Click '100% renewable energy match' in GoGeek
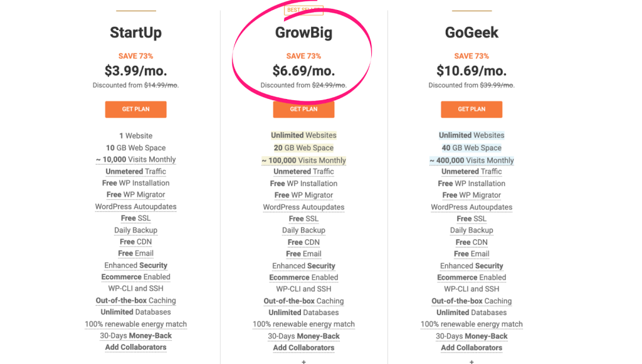Viewport: 642px width, 364px height. pos(471,325)
